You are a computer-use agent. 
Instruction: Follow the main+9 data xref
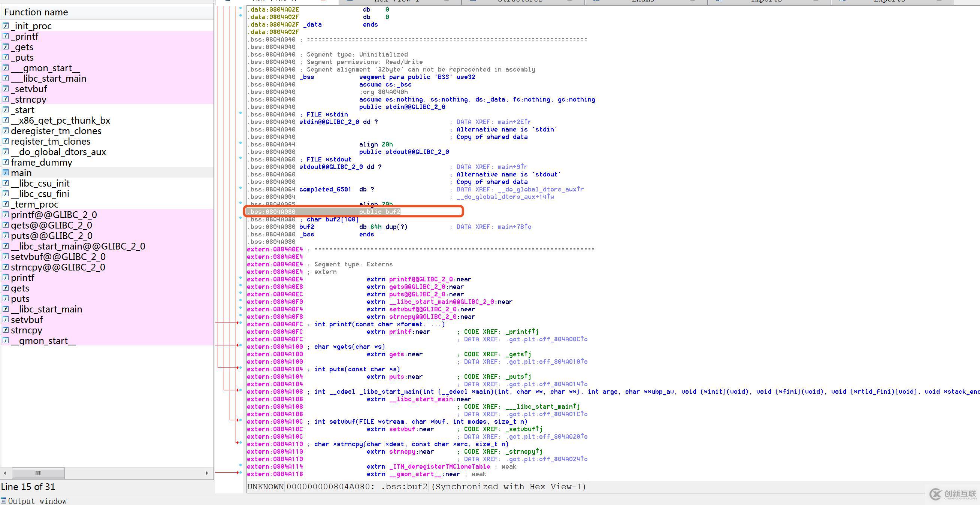pyautogui.click(x=512, y=167)
